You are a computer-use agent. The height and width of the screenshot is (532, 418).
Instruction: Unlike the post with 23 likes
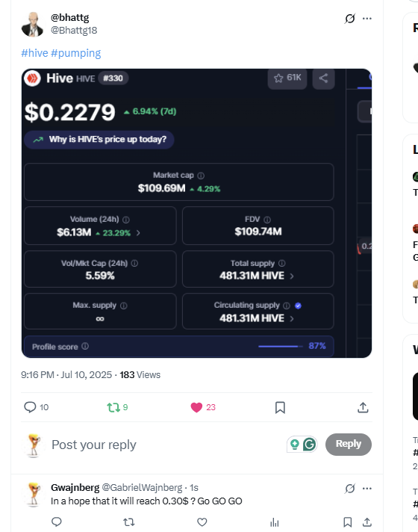tap(196, 407)
